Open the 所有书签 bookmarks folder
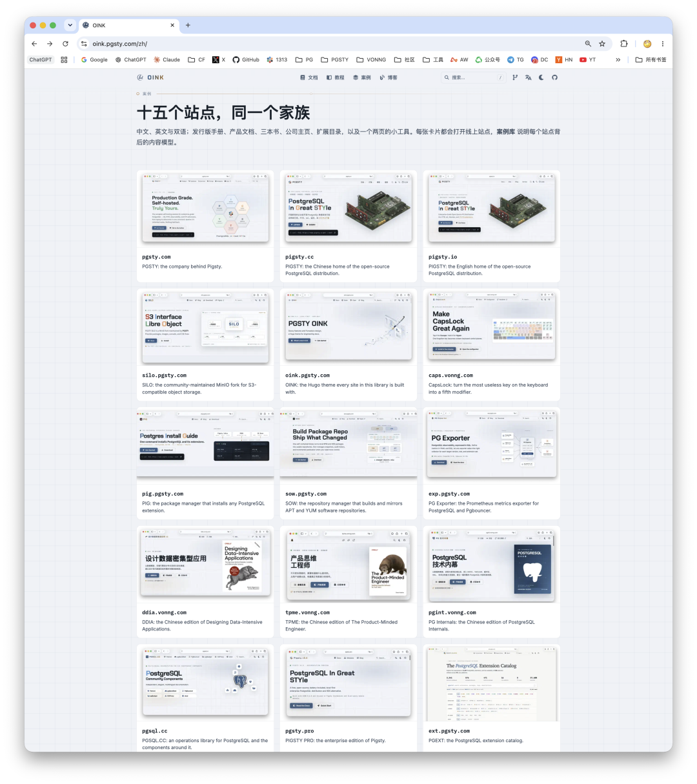The width and height of the screenshot is (697, 784). click(x=651, y=60)
